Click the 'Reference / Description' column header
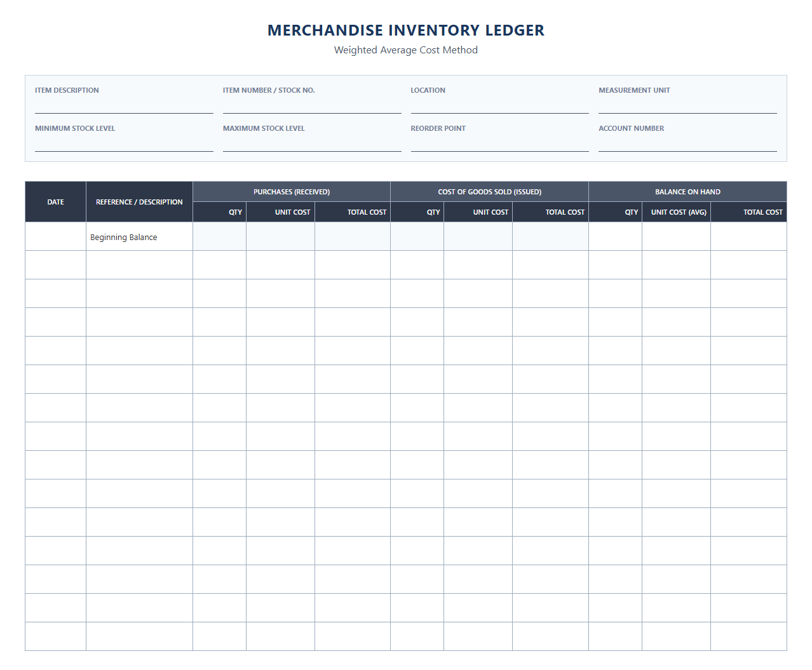The image size is (812, 670). click(139, 202)
